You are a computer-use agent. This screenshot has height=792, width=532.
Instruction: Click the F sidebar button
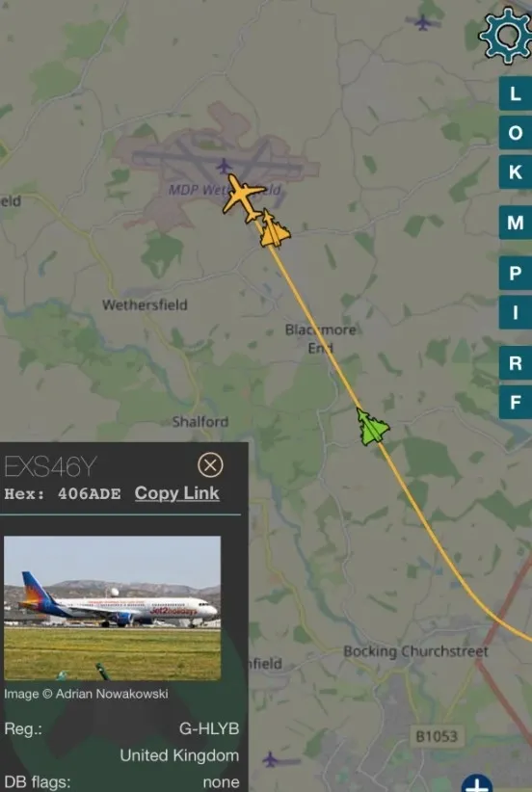pos(516,402)
